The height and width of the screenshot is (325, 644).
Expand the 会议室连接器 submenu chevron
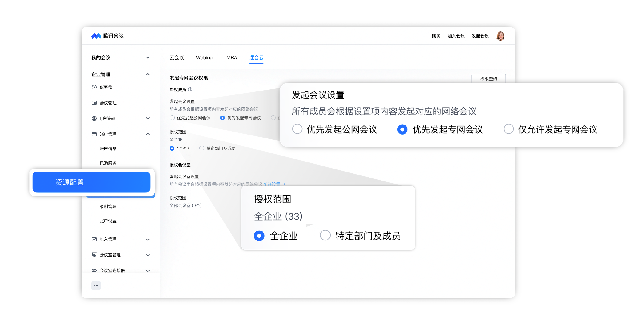click(148, 271)
